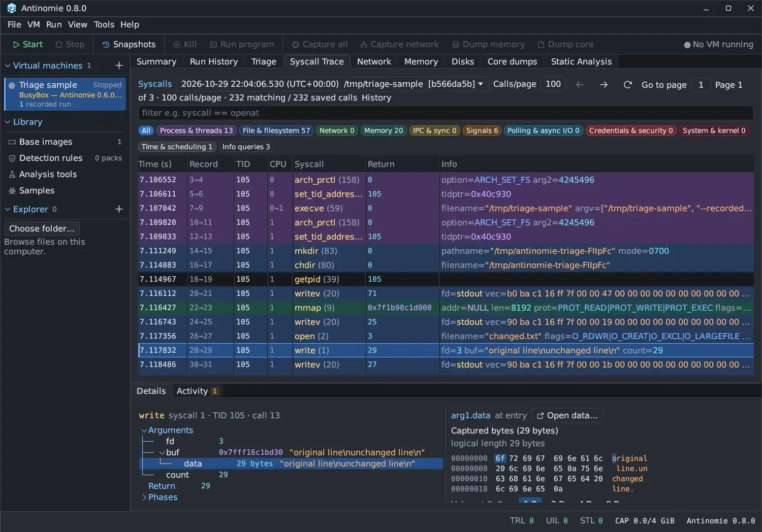Add Explorer folder using plus icon

119,209
